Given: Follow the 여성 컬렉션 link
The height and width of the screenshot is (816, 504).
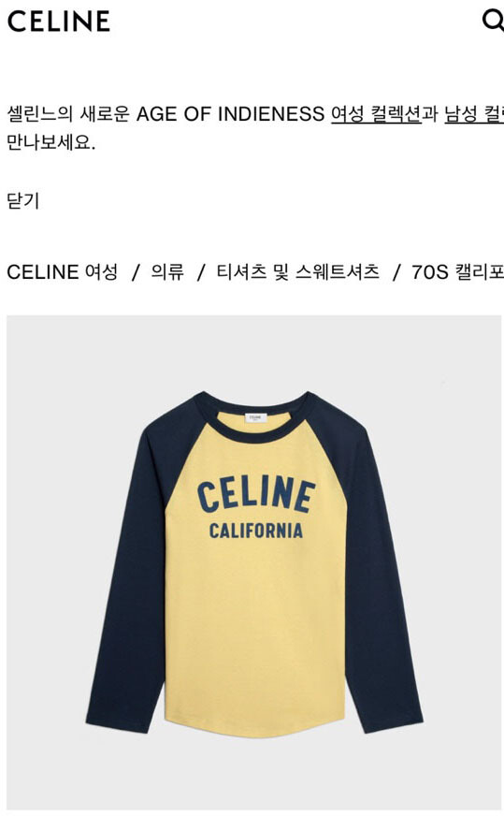Looking at the screenshot, I should (376, 113).
